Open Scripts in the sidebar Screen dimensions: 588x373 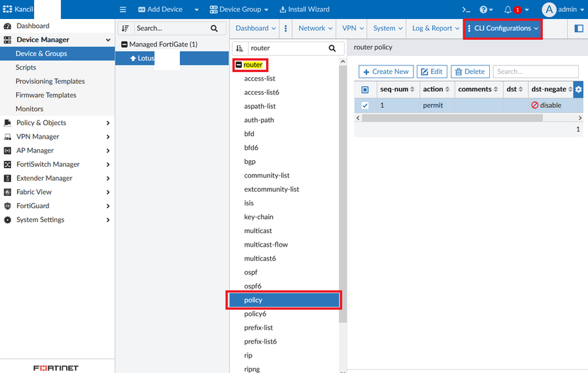point(26,67)
